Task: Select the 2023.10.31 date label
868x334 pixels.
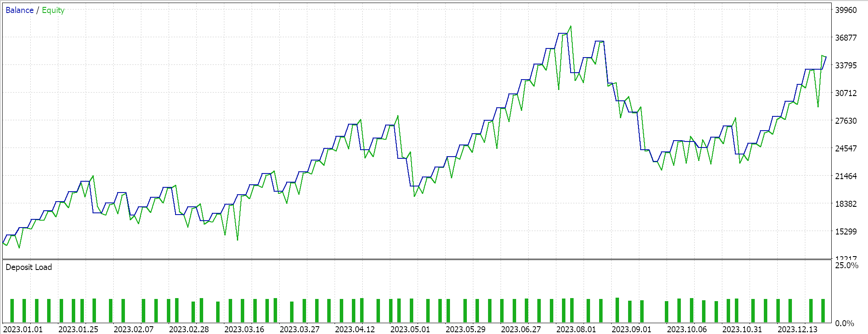Action: pyautogui.click(x=742, y=329)
